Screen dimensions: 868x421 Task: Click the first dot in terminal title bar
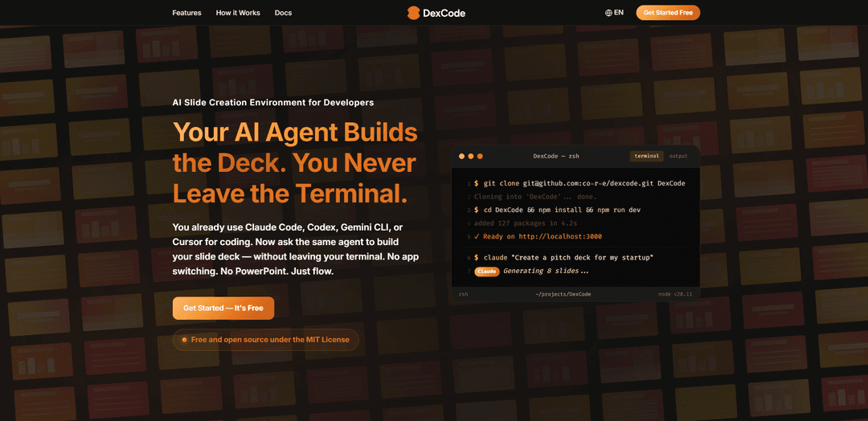pyautogui.click(x=462, y=156)
